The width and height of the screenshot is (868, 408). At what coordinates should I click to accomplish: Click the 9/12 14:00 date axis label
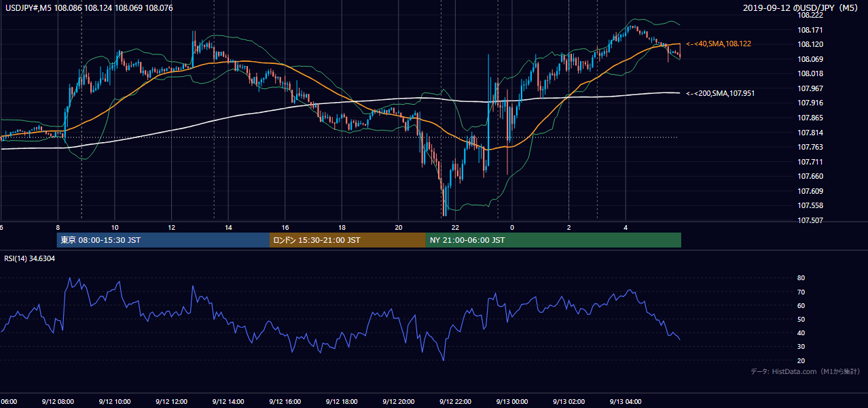click(x=228, y=401)
